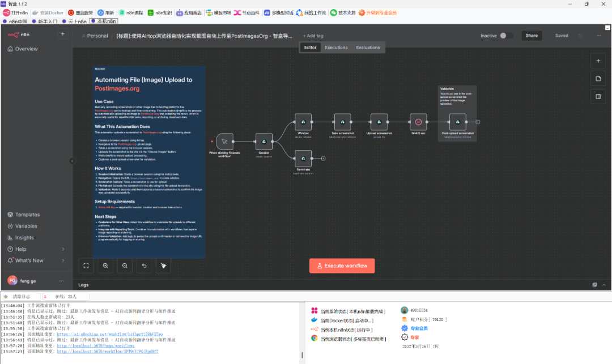
Task: Select the Take screenshot node
Action: click(x=343, y=122)
